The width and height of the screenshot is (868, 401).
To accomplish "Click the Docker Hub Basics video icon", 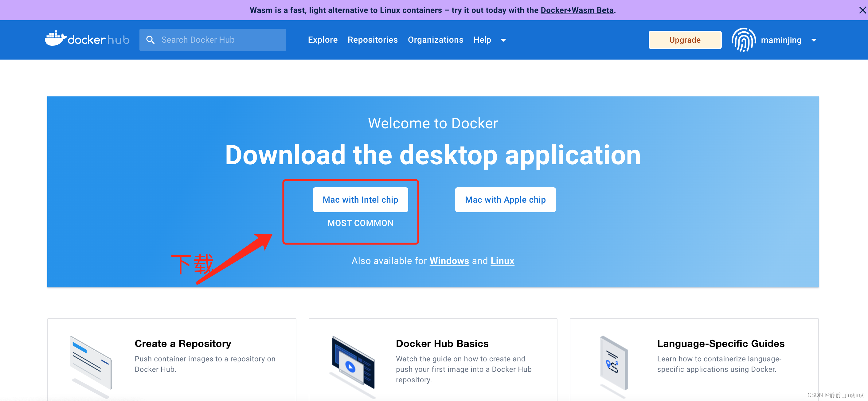I will coord(353,363).
